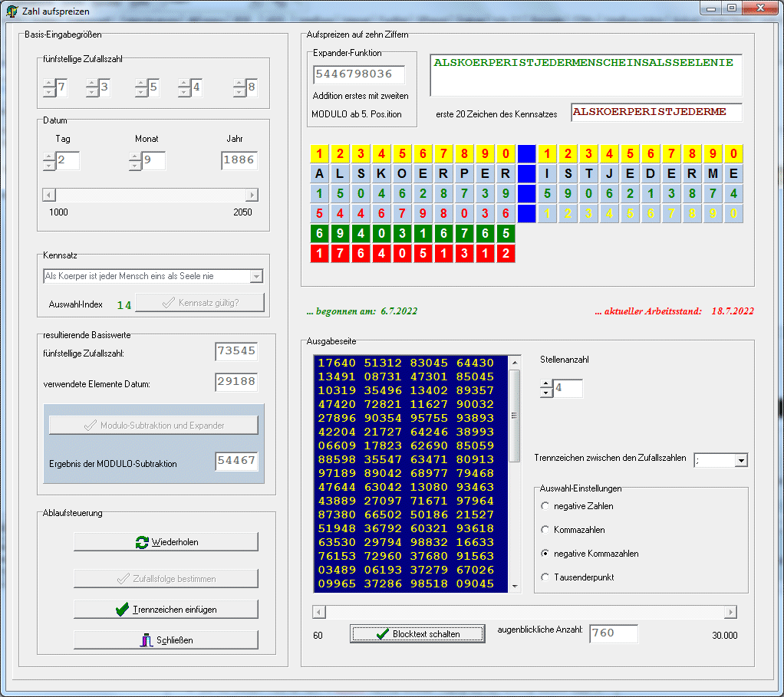Click the output row starting 17640
Screen dimensions: 784x697
click(406, 363)
